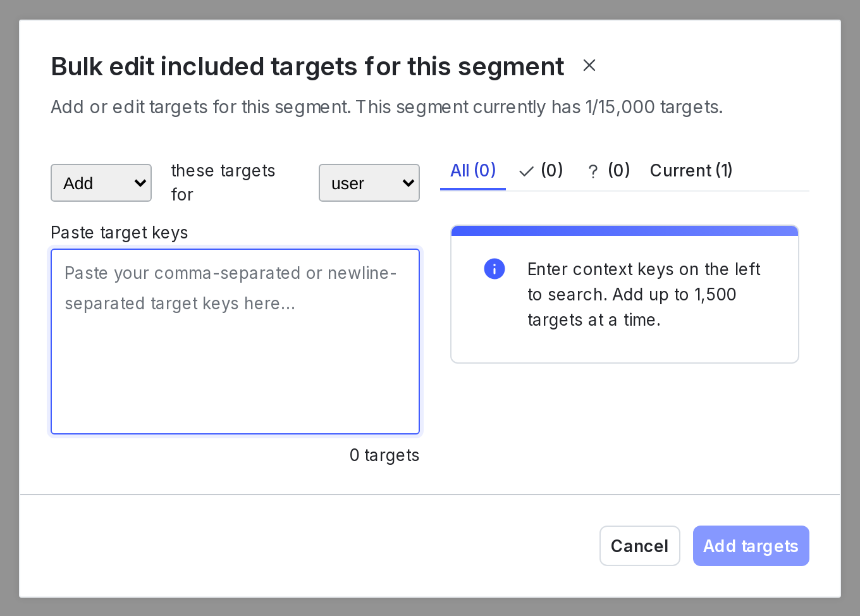Close the bulk edit dialog with X
Image resolution: width=860 pixels, height=616 pixels.
point(589,65)
